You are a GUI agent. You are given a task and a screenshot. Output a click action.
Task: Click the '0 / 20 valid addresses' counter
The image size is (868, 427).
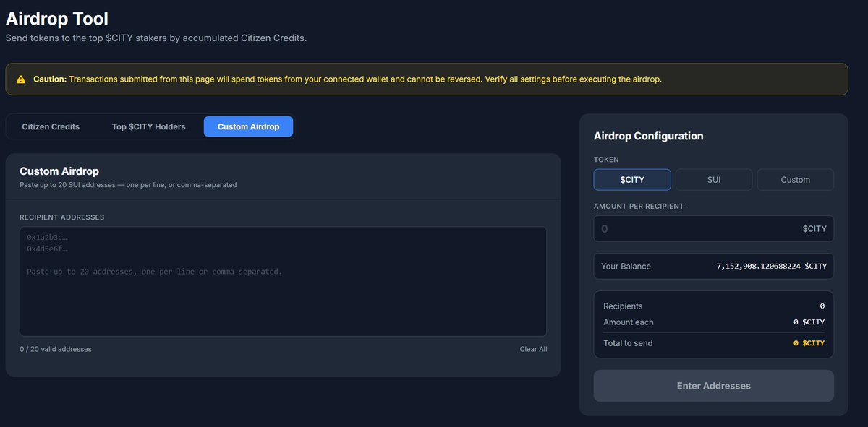56,349
